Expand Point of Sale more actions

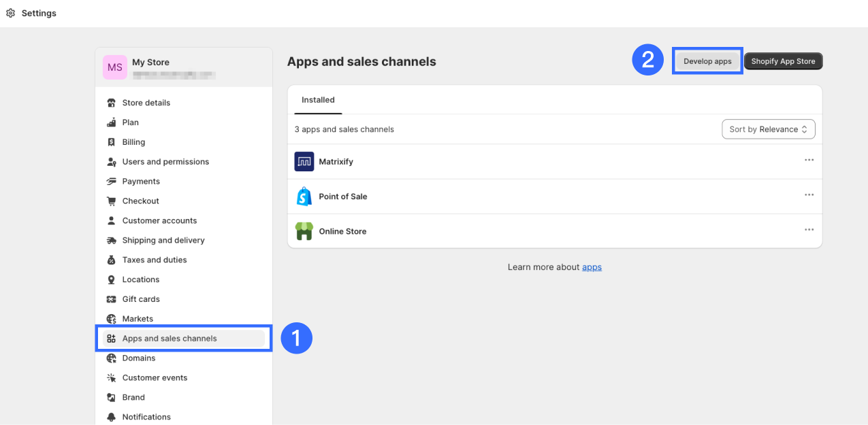[809, 195]
